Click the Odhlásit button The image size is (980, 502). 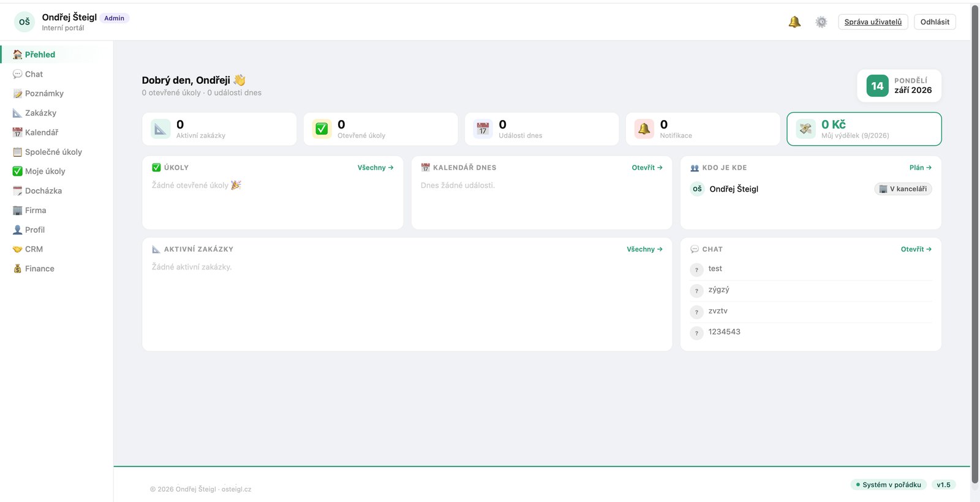click(935, 22)
